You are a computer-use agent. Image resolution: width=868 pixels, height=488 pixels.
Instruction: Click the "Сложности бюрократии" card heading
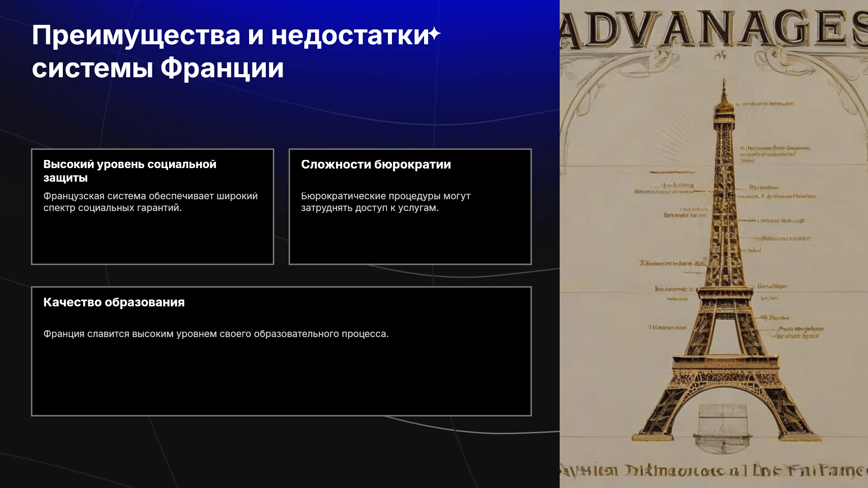[376, 164]
